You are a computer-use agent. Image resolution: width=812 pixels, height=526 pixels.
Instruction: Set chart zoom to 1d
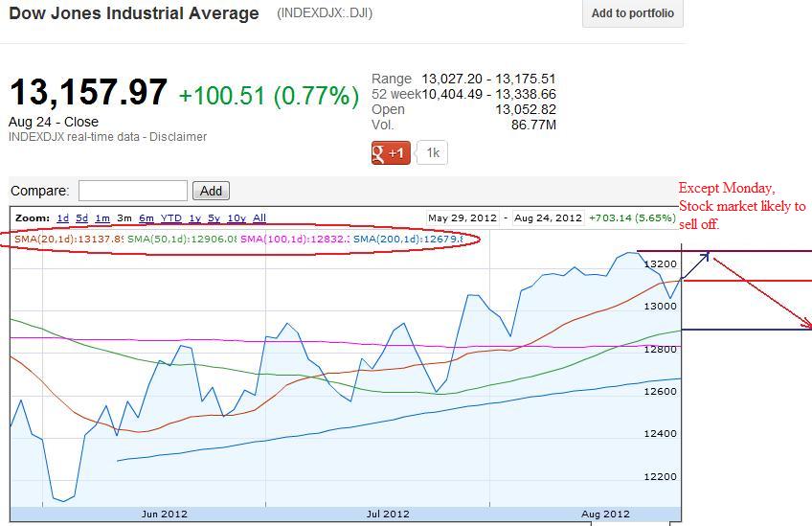[62, 218]
